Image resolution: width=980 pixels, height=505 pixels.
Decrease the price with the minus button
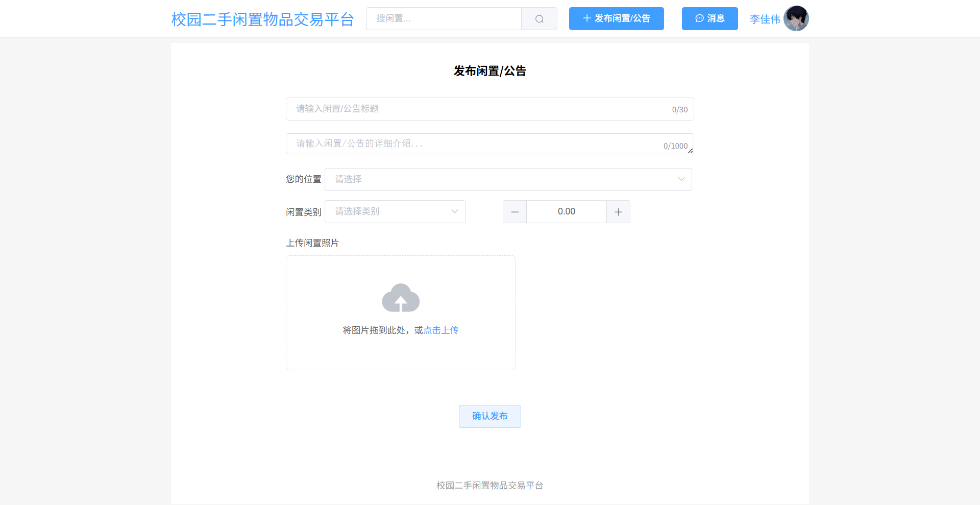514,212
